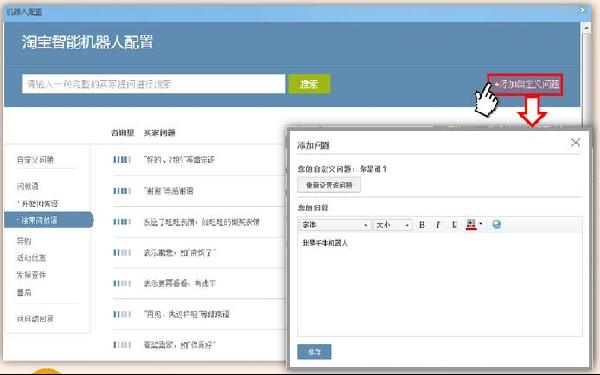Click inside the reply text area
Image resolution: width=600 pixels, height=375 pixels.
(440, 285)
